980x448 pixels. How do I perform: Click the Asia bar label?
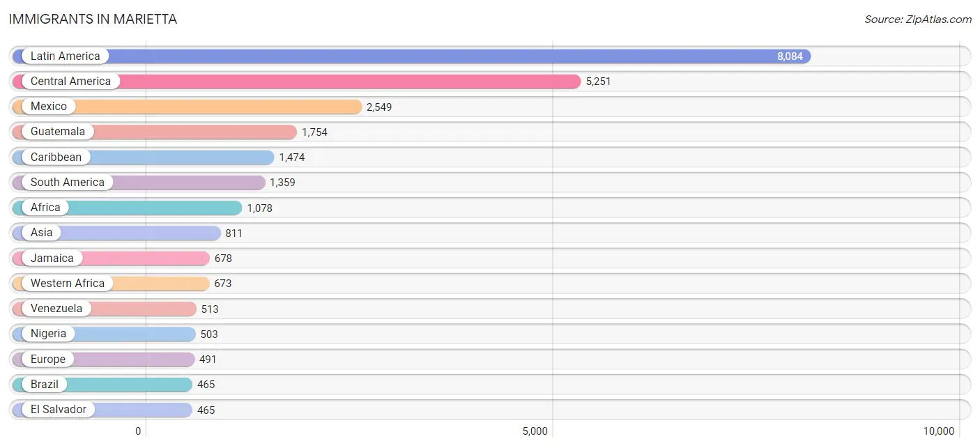(41, 233)
